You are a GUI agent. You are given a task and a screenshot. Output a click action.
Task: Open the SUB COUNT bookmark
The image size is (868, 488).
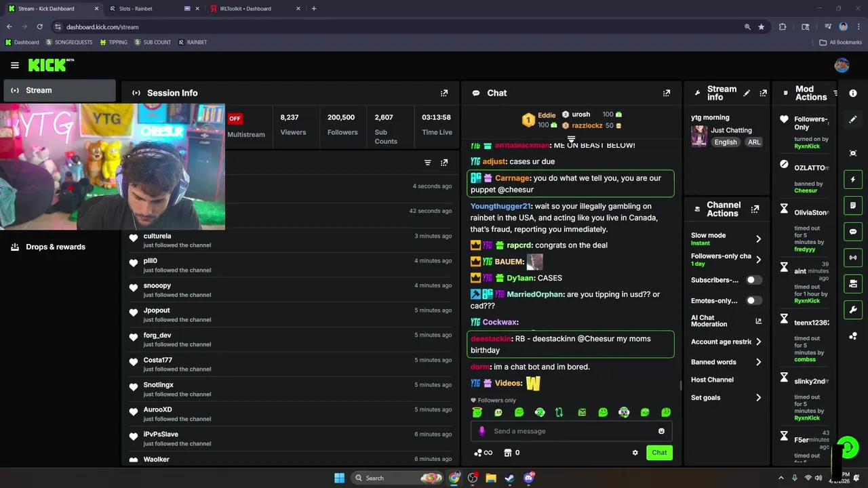tap(153, 42)
